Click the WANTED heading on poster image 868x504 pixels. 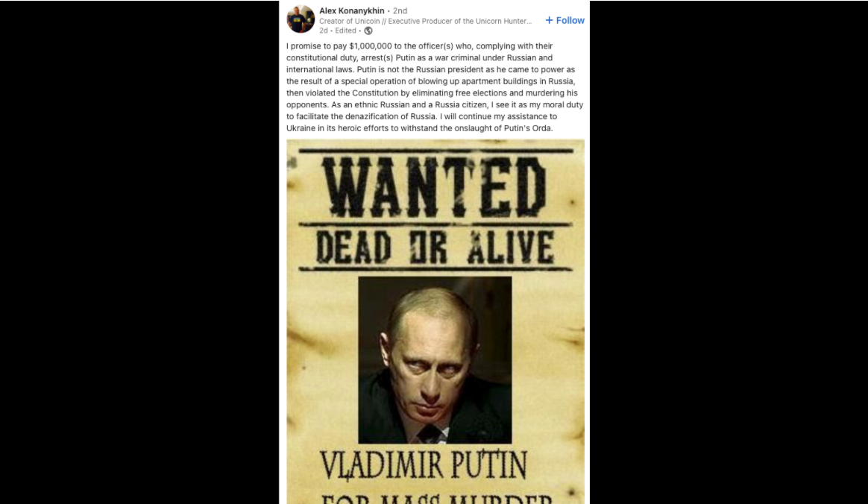pyautogui.click(x=435, y=187)
